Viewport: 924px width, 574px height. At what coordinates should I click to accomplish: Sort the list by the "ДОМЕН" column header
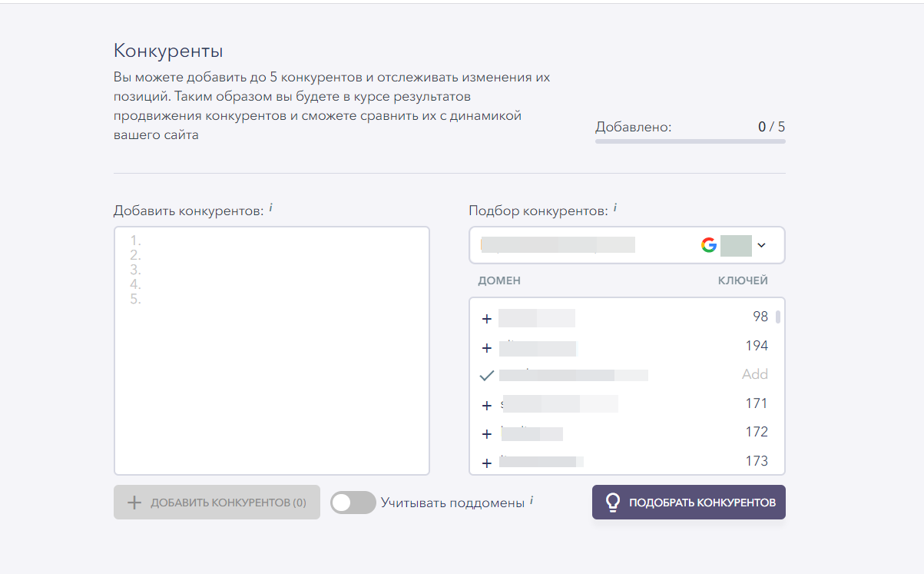tap(499, 280)
